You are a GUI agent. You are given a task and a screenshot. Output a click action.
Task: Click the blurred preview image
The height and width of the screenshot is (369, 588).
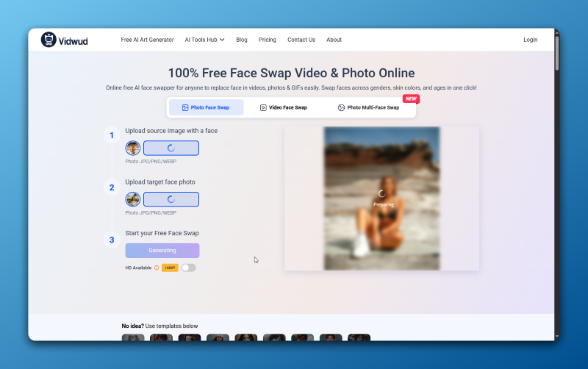pyautogui.click(x=381, y=198)
